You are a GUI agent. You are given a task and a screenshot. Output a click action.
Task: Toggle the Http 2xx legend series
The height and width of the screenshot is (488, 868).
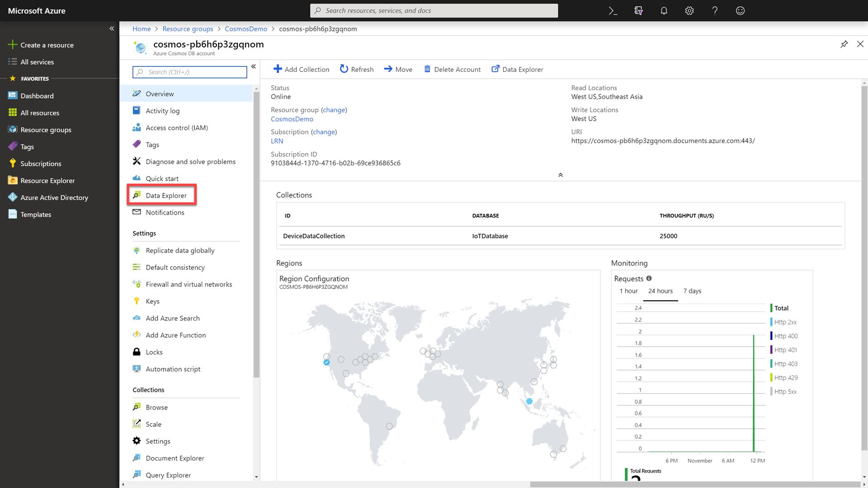click(x=785, y=322)
